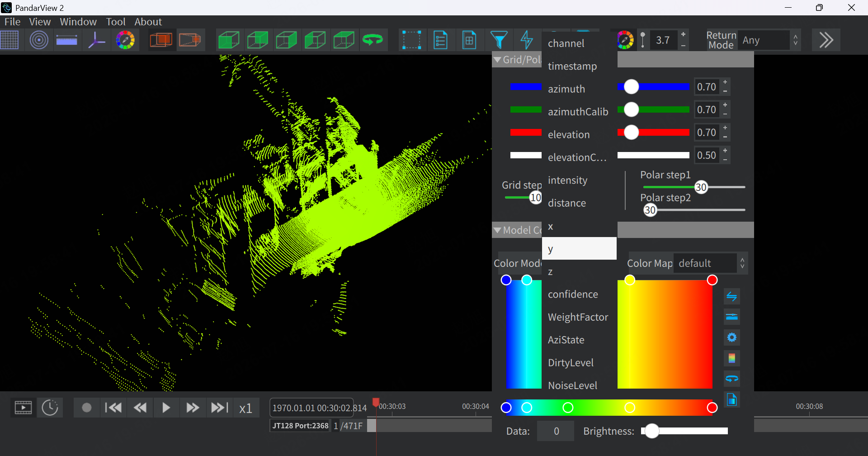The image size is (868, 456).
Task: Open the table document icon in toolbar
Action: tap(469, 40)
